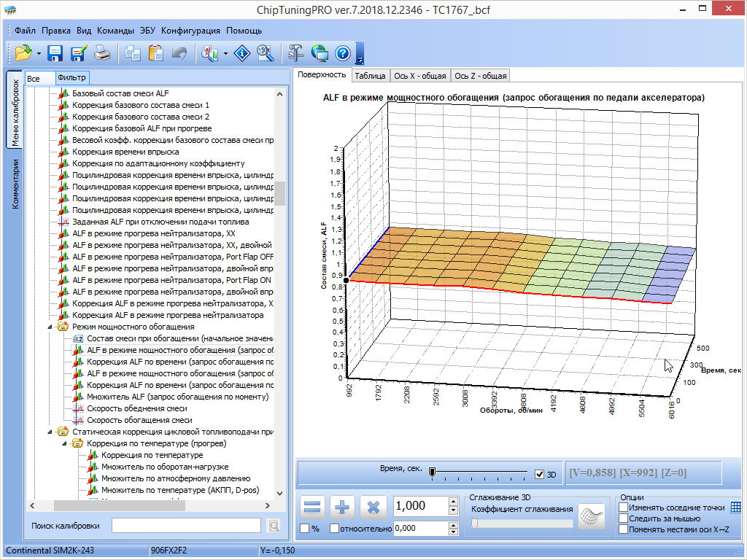Open the Конфигурация menu
747x560 pixels.
tap(190, 31)
